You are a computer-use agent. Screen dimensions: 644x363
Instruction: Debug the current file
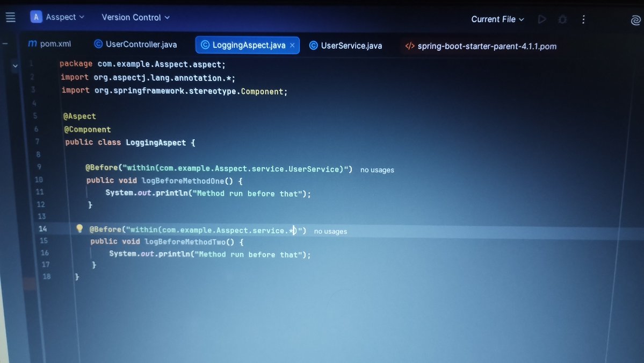click(x=563, y=19)
